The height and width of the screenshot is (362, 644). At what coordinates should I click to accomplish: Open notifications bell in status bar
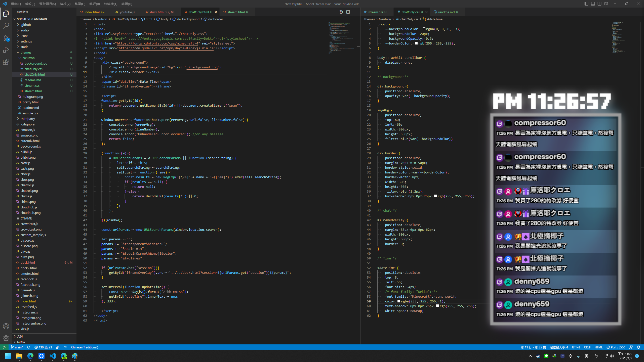pyautogui.click(x=638, y=347)
